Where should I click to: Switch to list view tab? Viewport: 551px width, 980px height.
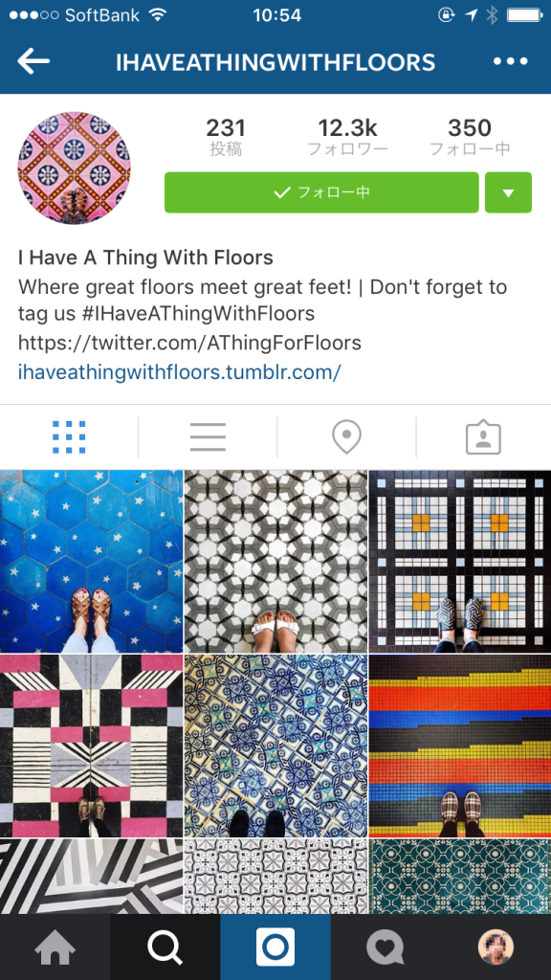pyautogui.click(x=208, y=436)
